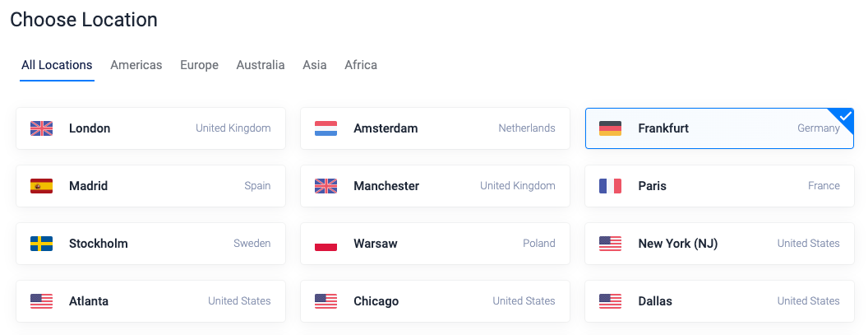Click the UK flag next to Manchester

click(x=325, y=186)
